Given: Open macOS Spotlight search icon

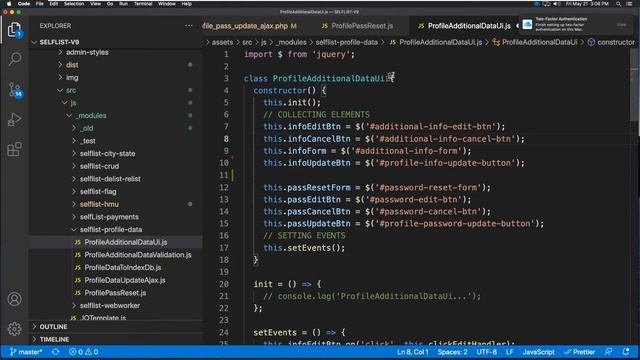Looking at the screenshot, I should 619,4.
